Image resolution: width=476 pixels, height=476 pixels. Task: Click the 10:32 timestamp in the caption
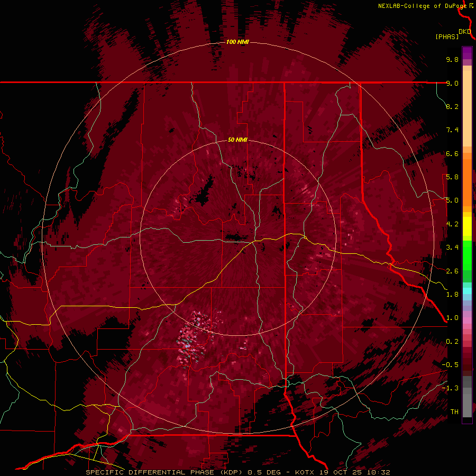point(379,472)
